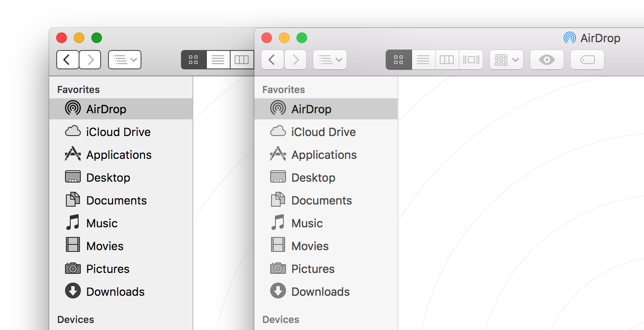Open Downloads in the back window sidebar
Viewport: 644px width, 330px height.
coord(121,291)
